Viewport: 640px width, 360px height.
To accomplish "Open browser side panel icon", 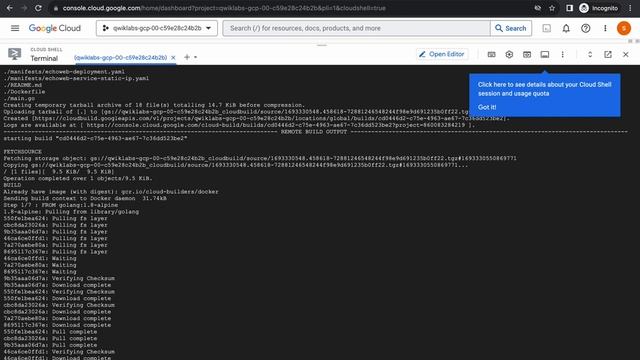I will (x=569, y=8).
